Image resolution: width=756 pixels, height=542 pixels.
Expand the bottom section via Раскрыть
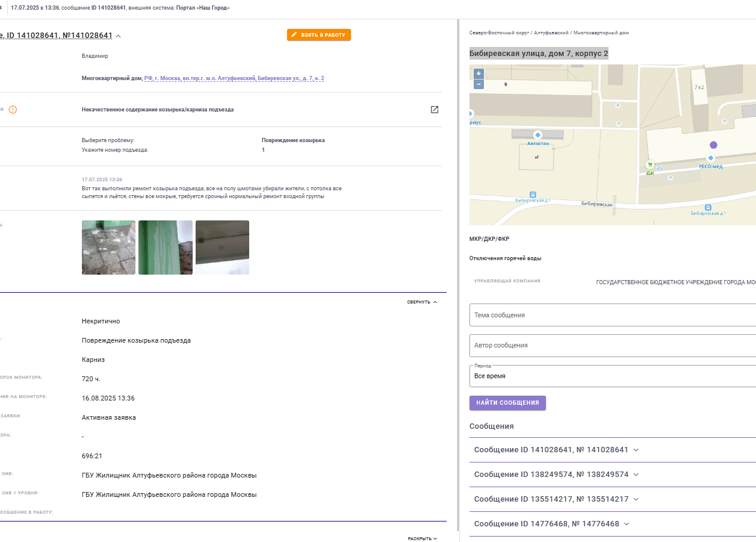pyautogui.click(x=422, y=539)
